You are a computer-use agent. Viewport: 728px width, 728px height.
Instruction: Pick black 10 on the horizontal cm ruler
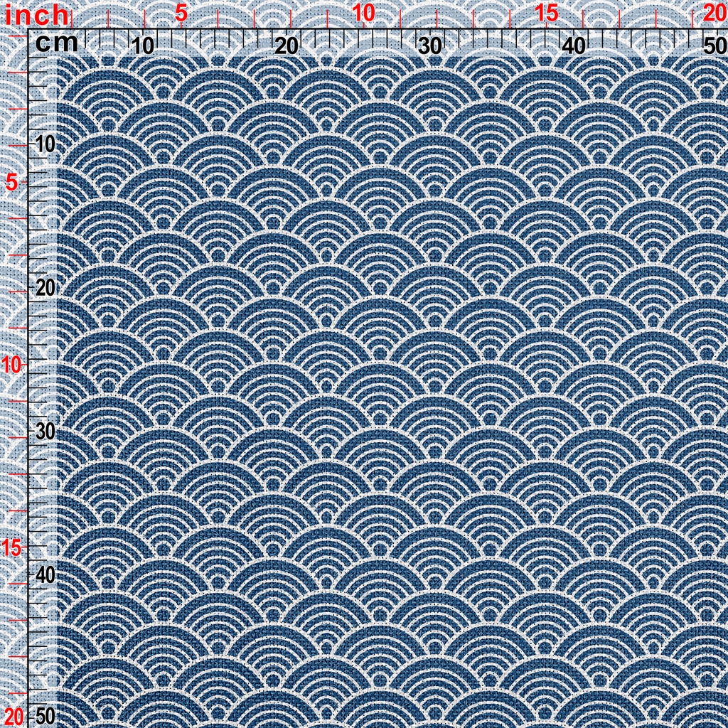[142, 46]
